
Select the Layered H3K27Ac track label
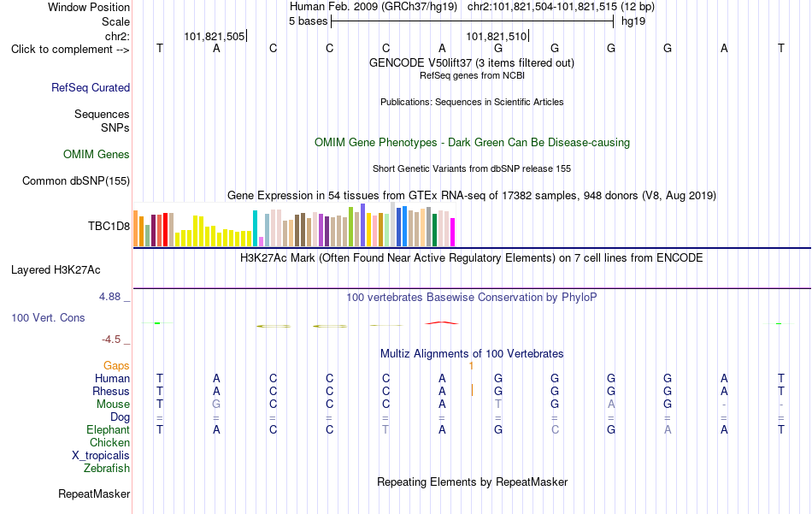[x=56, y=270]
